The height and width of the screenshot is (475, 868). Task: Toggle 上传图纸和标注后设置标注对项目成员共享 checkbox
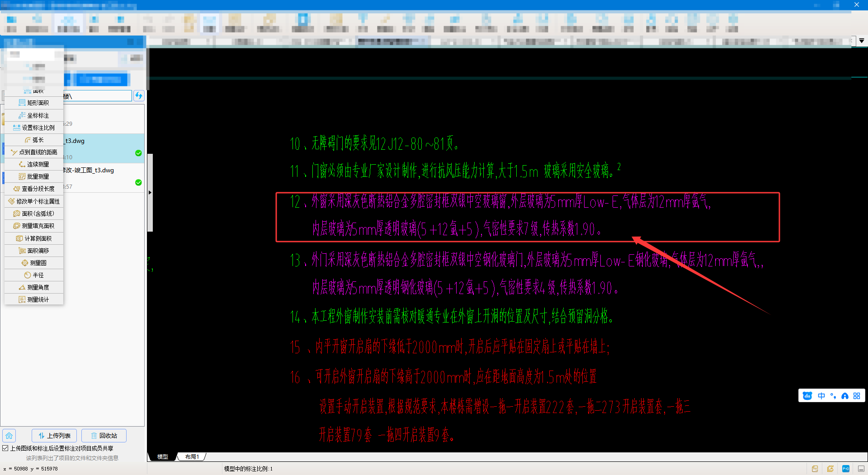(5, 448)
